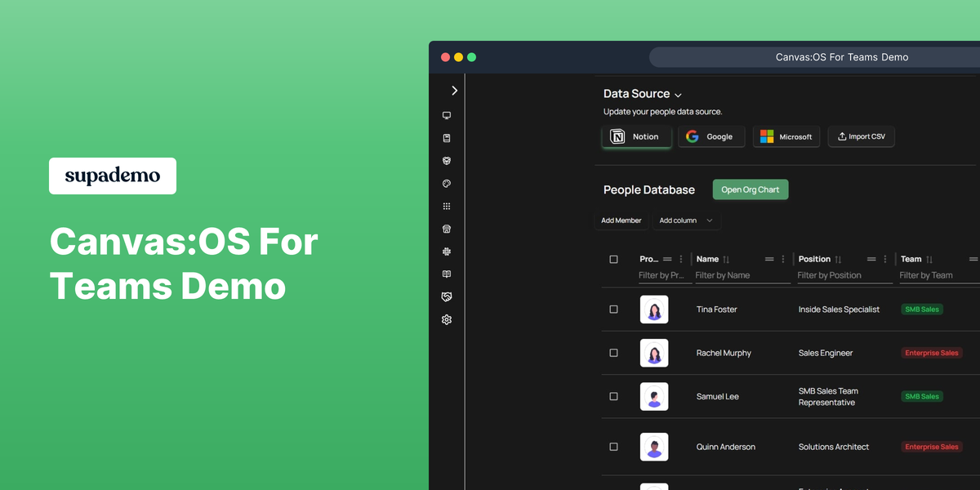This screenshot has width=980, height=490.
Task: Toggle the select-all checkbox in table header
Action: [614, 260]
